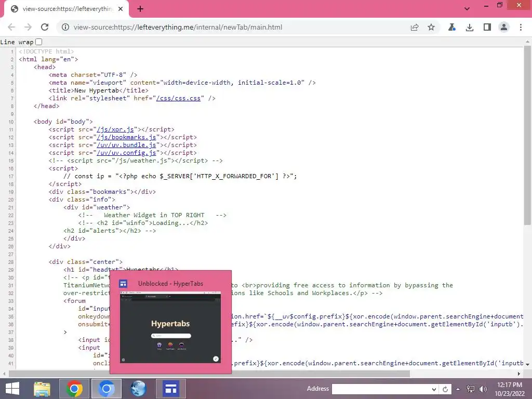Open the /js/bookmarks.js link
This screenshot has height=399, width=532.
(127, 137)
